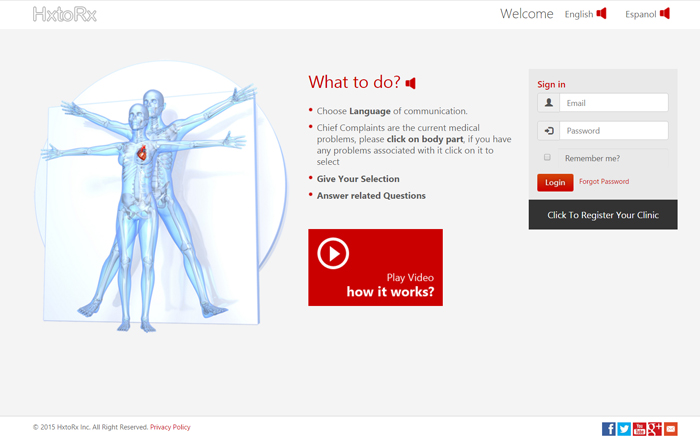Screen dimensions: 700x445
Task: Click the Answer related Questions text
Action: (x=371, y=195)
